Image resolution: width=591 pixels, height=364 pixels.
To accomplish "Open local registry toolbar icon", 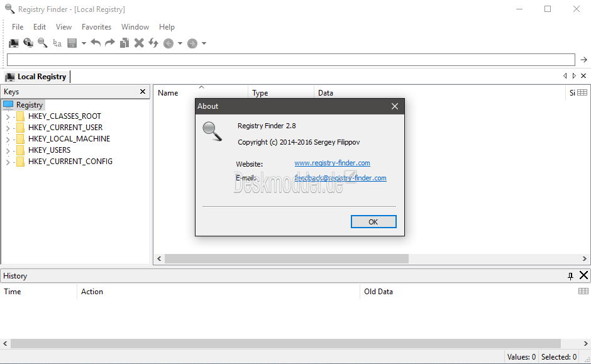I will click(14, 43).
